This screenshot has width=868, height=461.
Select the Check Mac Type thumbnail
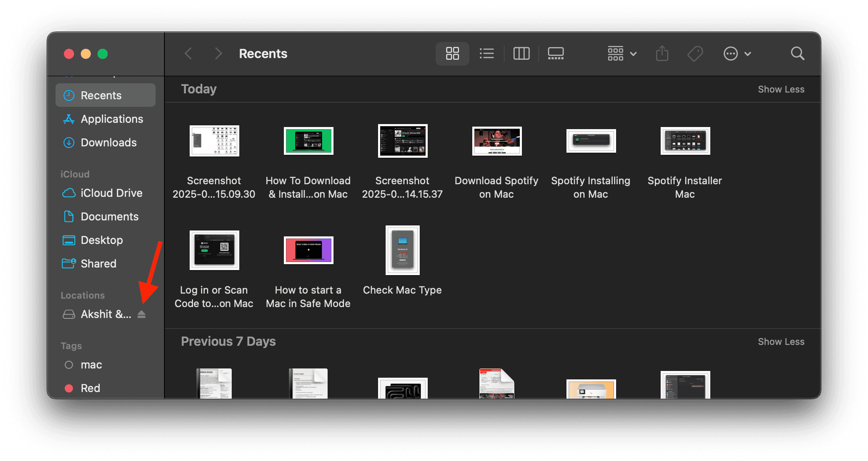[x=402, y=250]
